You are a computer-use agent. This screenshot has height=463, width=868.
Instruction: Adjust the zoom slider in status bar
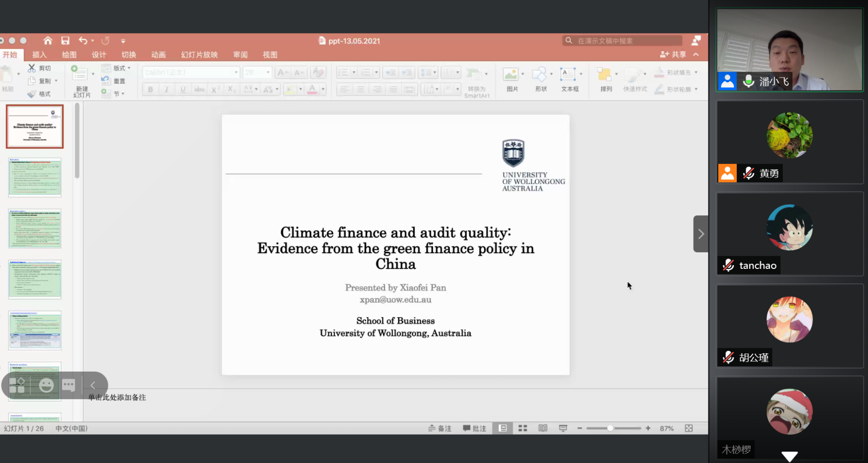tap(610, 428)
